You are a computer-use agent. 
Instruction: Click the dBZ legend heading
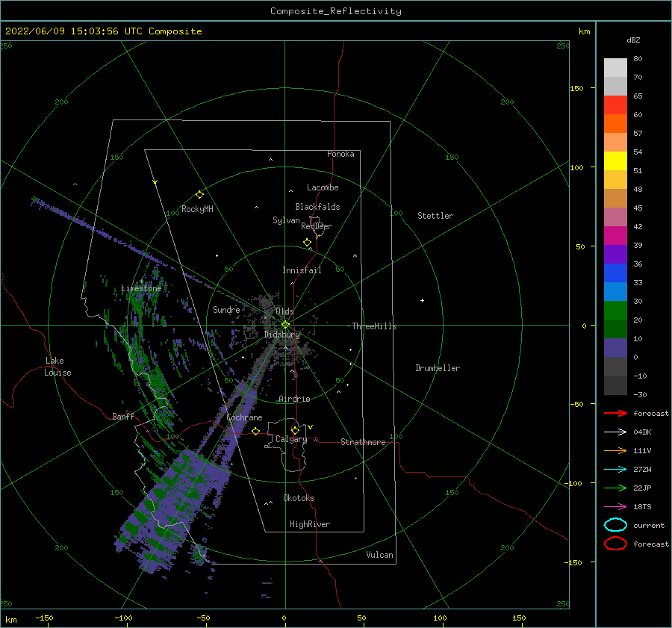(x=633, y=40)
